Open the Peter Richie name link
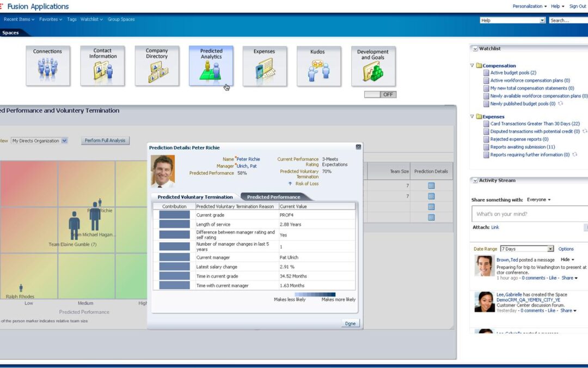Viewport: 588px width, 368px height. 248,159
